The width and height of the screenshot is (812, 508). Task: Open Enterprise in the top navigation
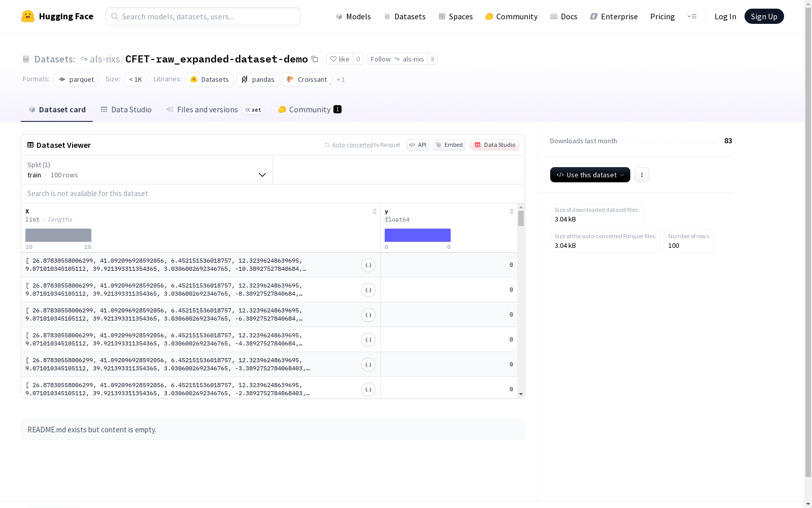point(614,16)
